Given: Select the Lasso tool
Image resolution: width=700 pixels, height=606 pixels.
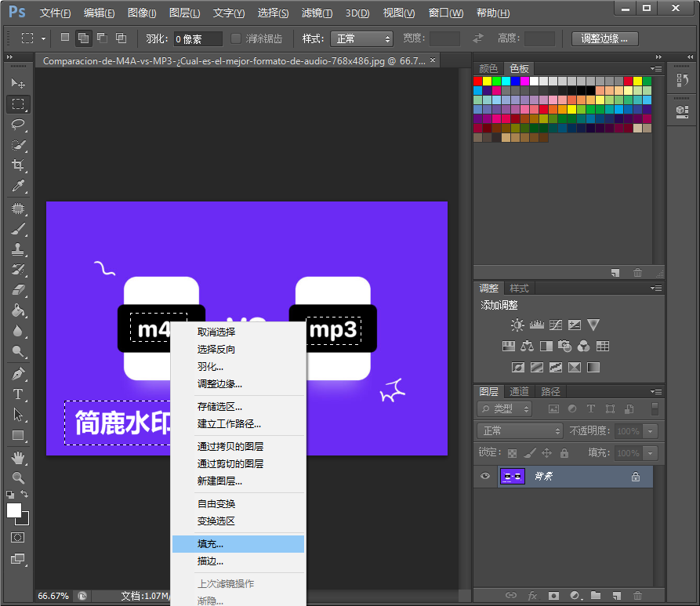Looking at the screenshot, I should point(18,124).
